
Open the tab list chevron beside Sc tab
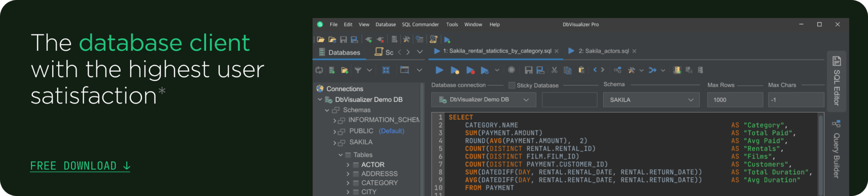click(420, 52)
